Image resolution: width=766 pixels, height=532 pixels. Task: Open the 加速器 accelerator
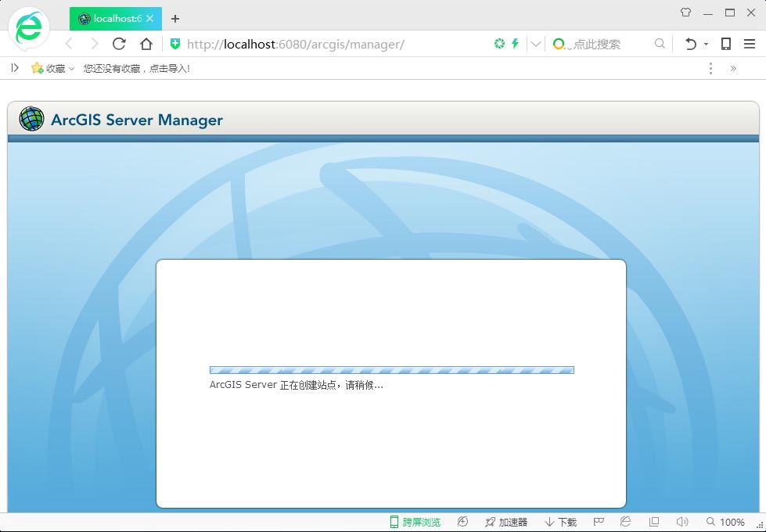point(506,523)
